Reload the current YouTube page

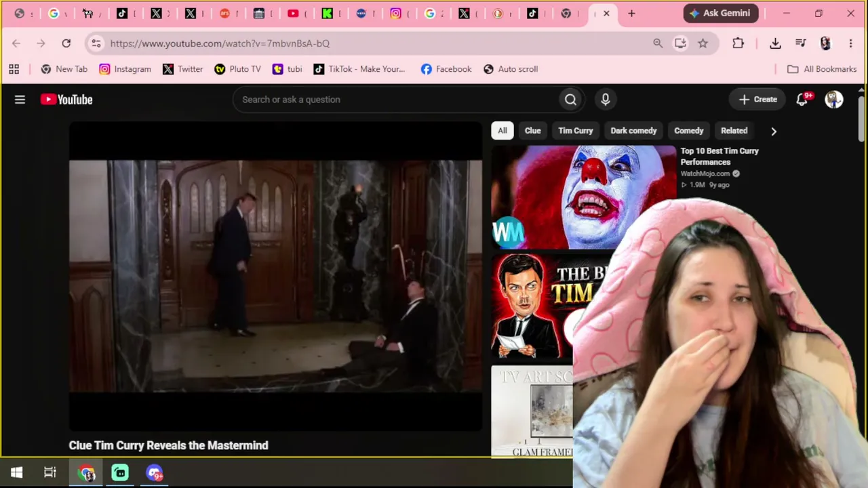click(x=66, y=43)
